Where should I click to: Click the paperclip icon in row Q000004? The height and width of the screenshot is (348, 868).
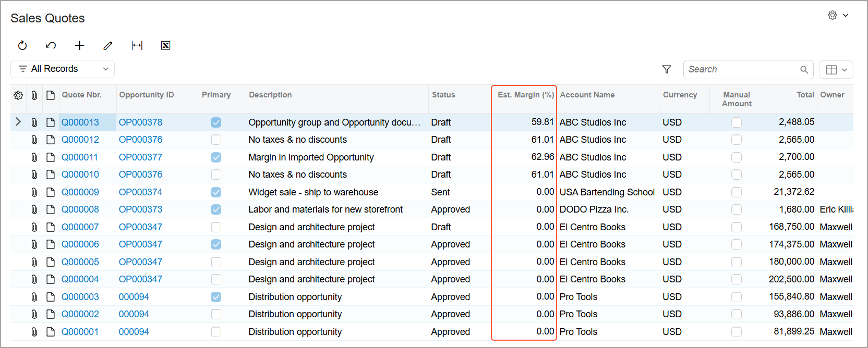pyautogui.click(x=34, y=279)
